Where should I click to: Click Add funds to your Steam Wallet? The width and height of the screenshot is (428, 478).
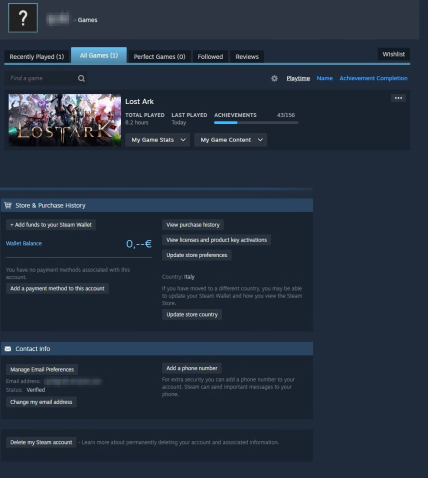click(x=51, y=225)
